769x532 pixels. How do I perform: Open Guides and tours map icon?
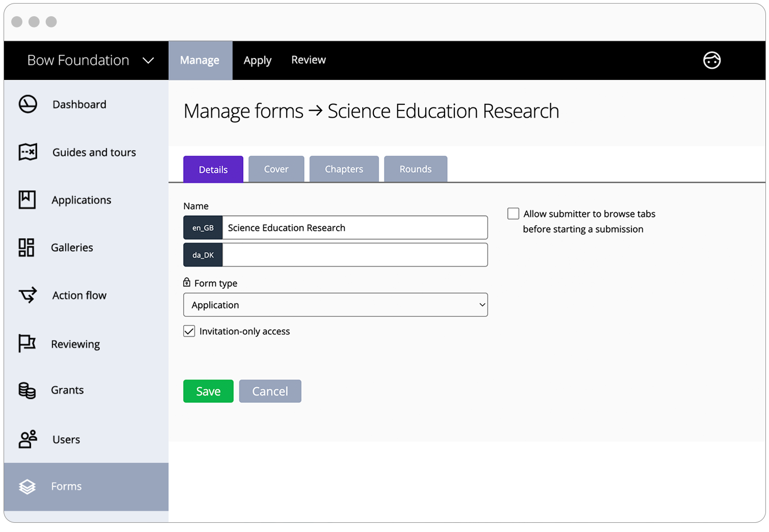28,152
